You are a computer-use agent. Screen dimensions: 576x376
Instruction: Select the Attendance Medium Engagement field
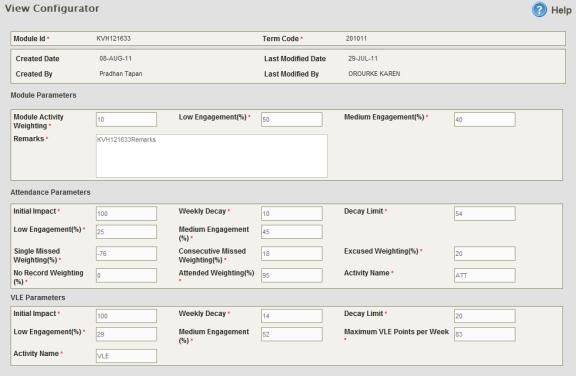[x=292, y=232]
